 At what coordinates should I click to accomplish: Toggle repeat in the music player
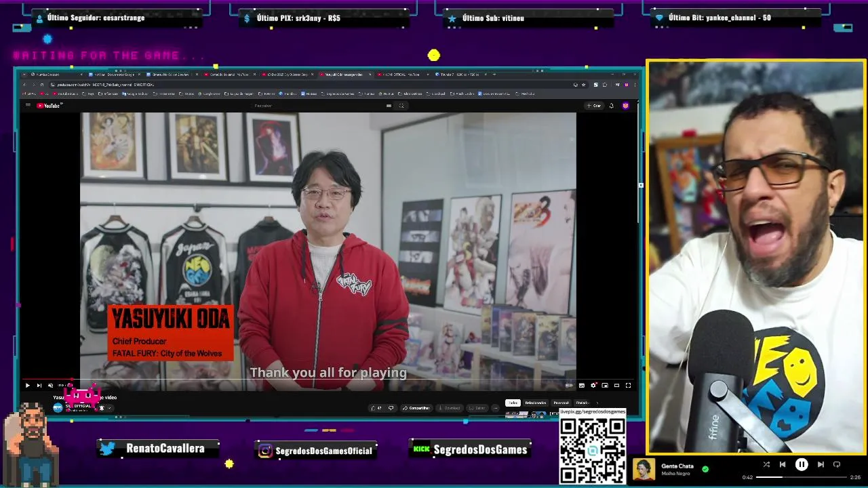(x=837, y=464)
